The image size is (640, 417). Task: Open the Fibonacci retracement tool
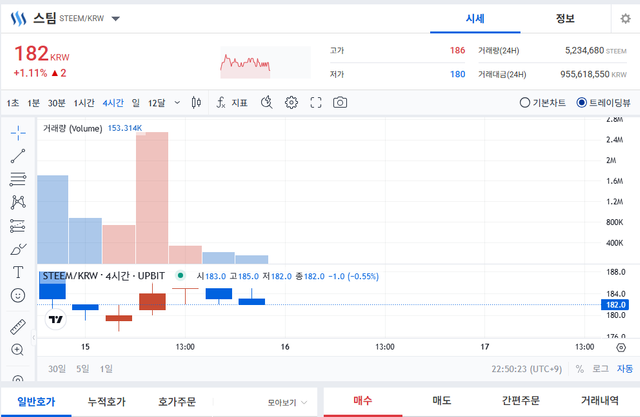click(18, 179)
